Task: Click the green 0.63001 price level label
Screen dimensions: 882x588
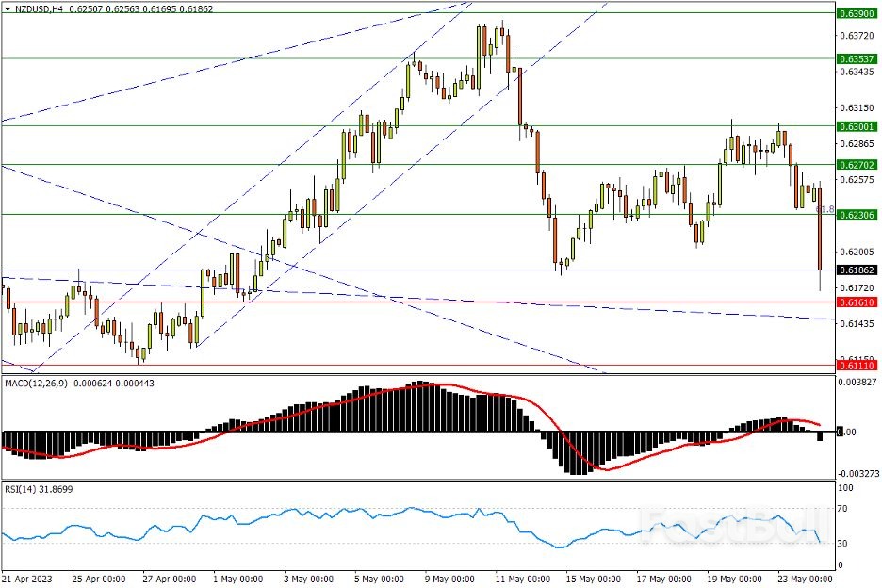Action: [856, 126]
